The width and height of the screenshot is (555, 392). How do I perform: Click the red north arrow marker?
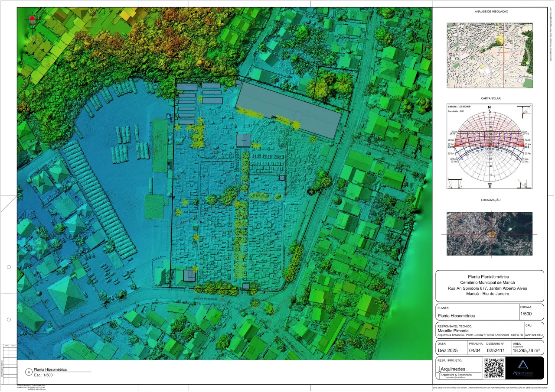tap(32, 19)
